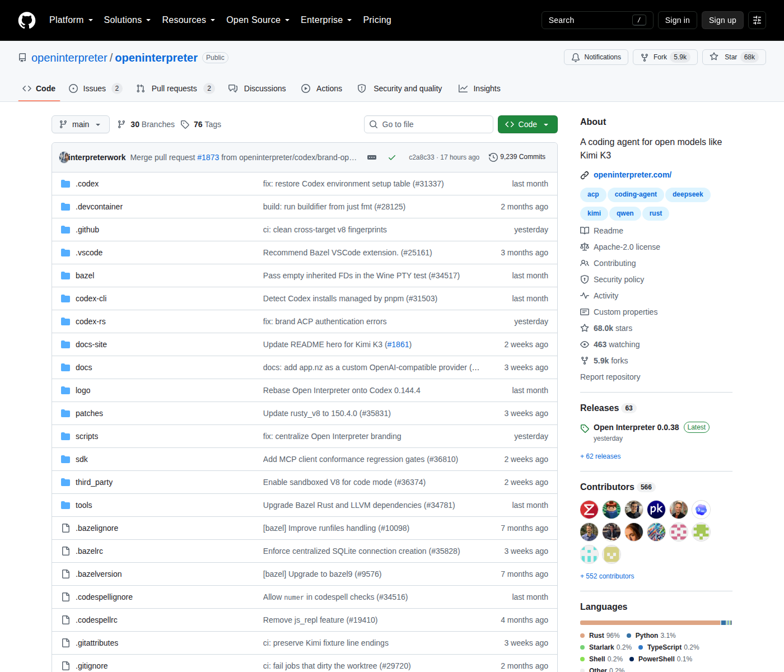Image resolution: width=784 pixels, height=672 pixels.
Task: Click the pk contributor avatar
Action: coord(656,510)
